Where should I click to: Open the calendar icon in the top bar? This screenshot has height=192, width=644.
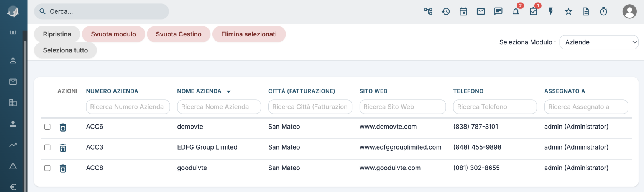coord(463,11)
